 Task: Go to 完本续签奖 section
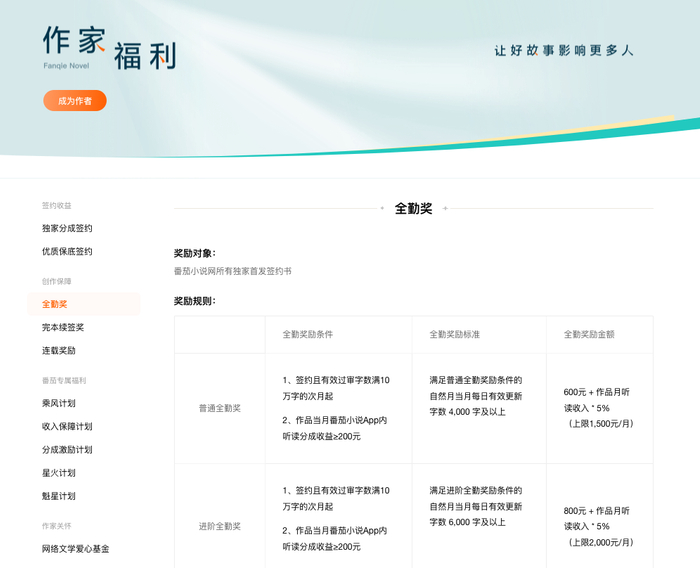point(63,327)
